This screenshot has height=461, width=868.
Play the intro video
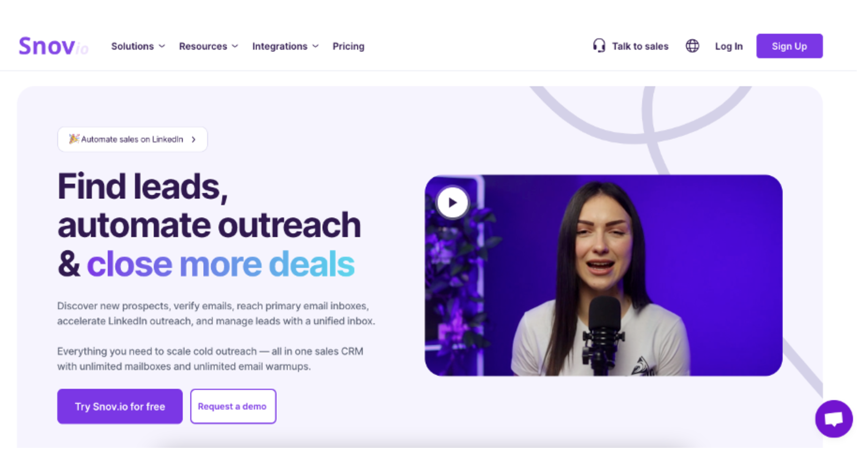452,202
